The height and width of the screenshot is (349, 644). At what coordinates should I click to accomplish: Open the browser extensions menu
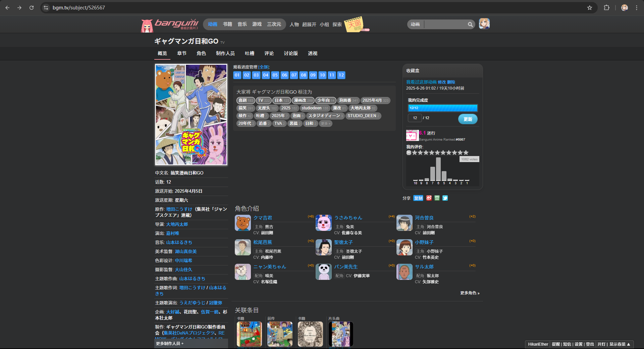tap(606, 7)
